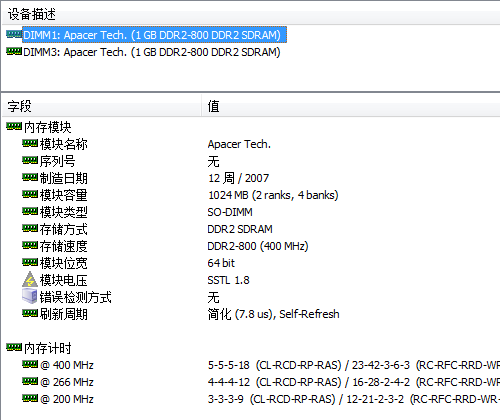Click the icon beside 序列号

tap(30, 160)
